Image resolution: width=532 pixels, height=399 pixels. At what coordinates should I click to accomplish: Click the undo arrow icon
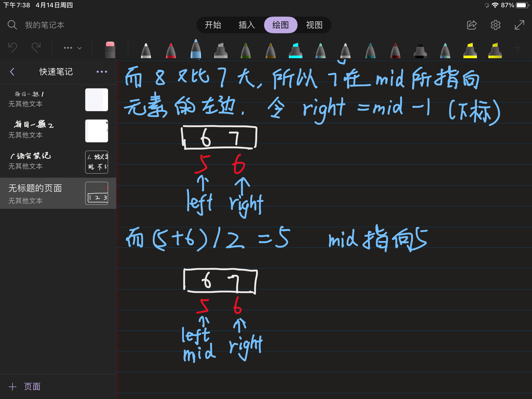(12, 48)
